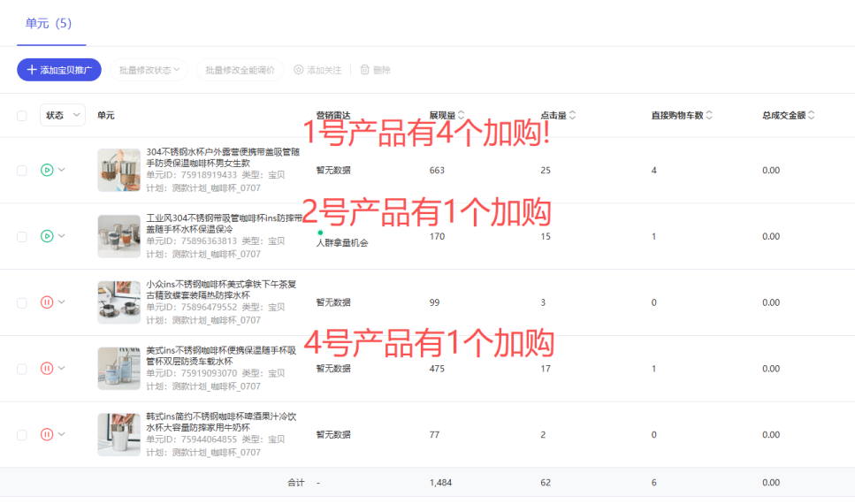Sort by 直接购物车数 column sort icon

pyautogui.click(x=709, y=115)
